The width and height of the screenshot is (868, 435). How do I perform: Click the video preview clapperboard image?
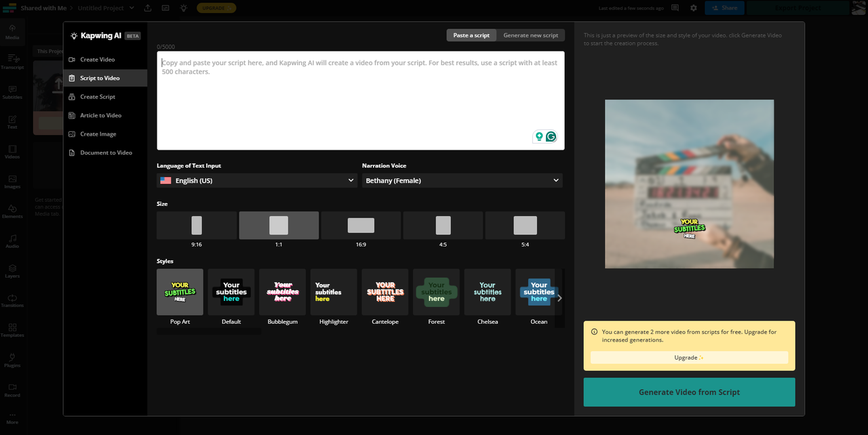pos(689,184)
